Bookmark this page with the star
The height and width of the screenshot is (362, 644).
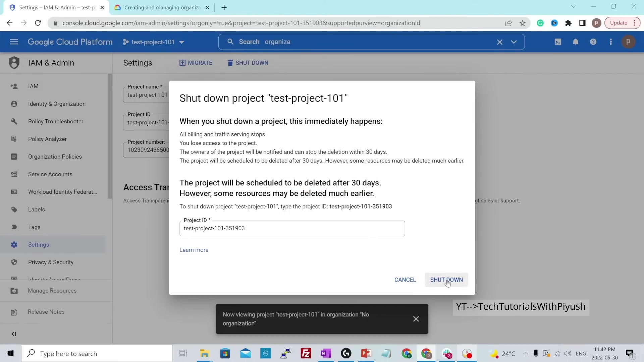(522, 23)
